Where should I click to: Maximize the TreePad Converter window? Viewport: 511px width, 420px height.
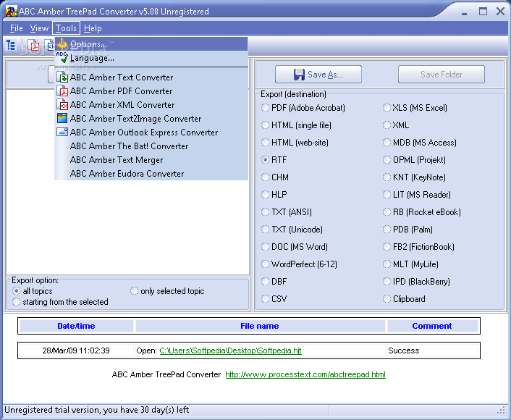click(x=483, y=12)
